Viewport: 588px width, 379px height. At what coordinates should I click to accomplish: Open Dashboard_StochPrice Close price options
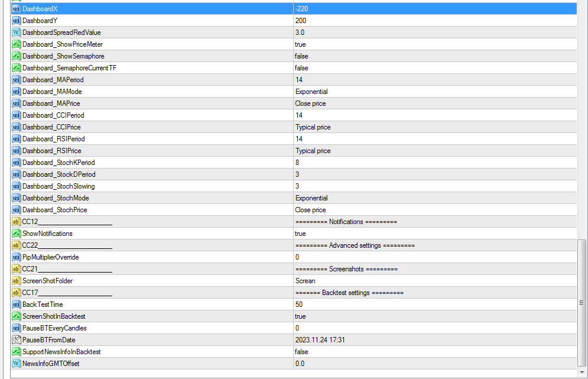435,210
